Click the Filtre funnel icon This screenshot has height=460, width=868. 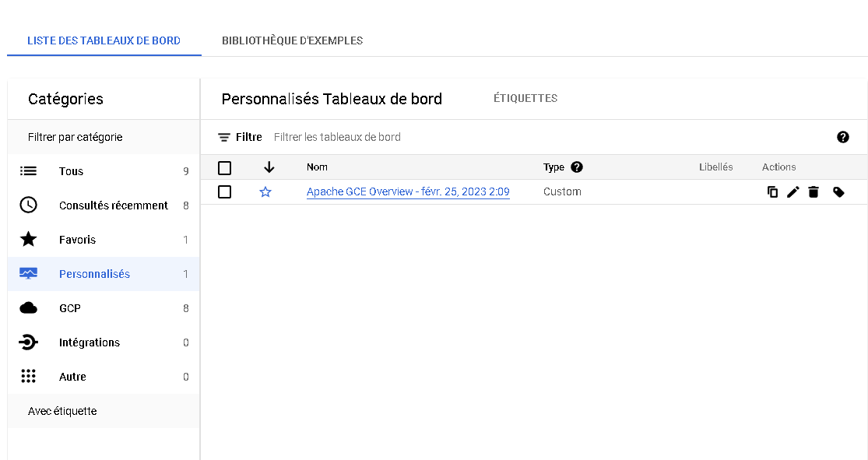(x=223, y=137)
